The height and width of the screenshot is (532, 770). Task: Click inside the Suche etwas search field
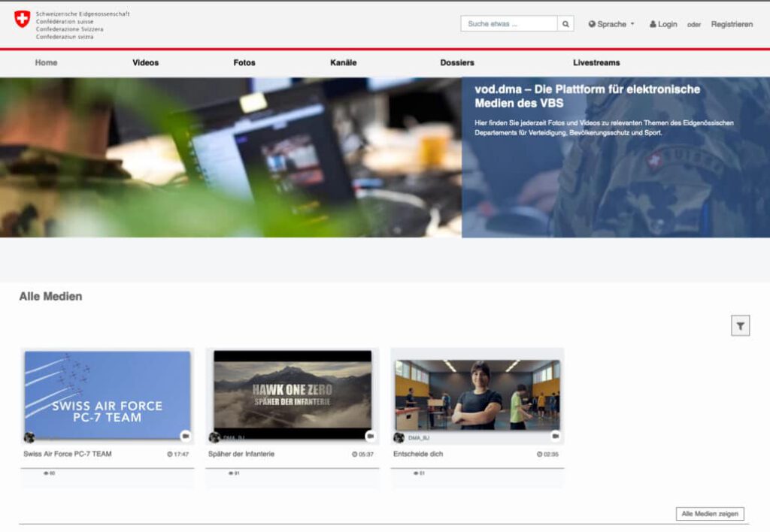504,23
